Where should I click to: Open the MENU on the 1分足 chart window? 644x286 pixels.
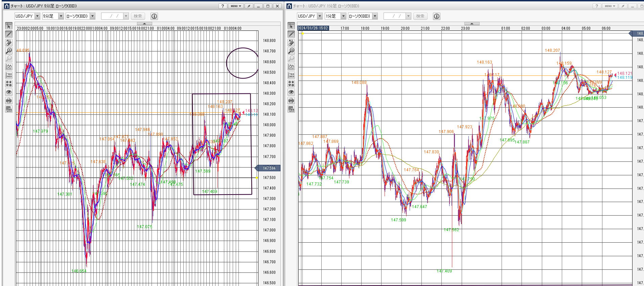click(x=609, y=6)
